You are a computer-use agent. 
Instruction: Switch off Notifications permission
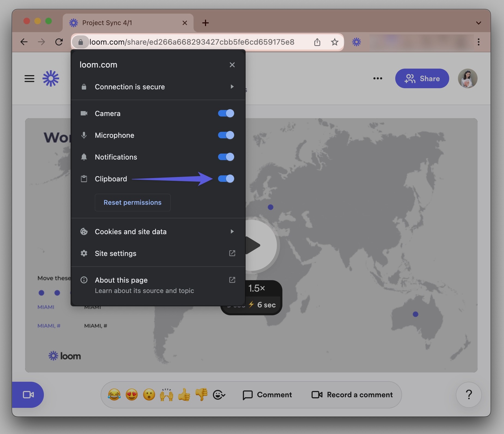(226, 157)
